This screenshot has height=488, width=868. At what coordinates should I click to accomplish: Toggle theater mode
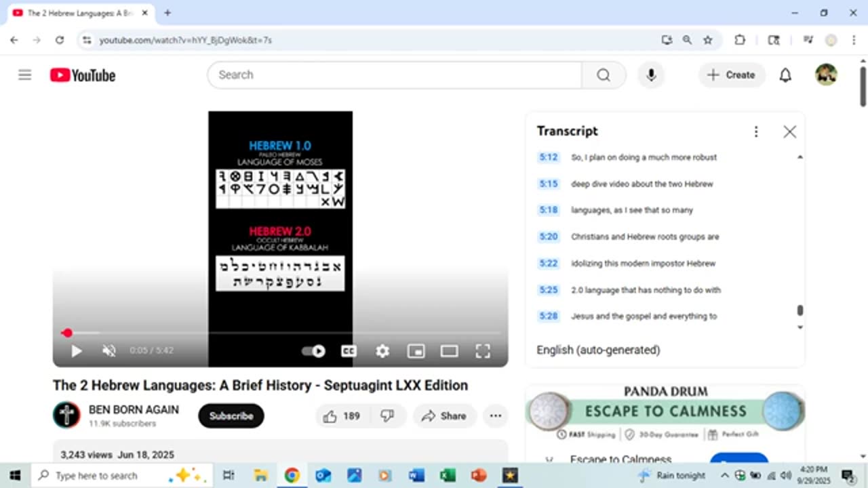click(x=449, y=350)
